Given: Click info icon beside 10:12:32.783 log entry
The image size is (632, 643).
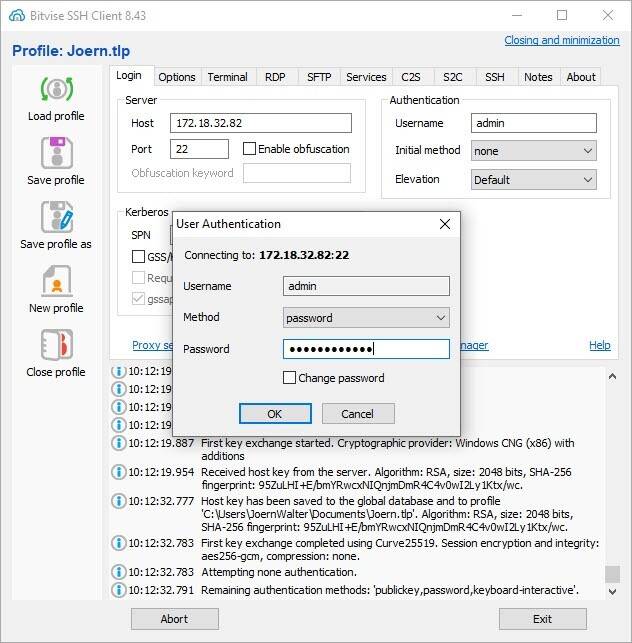Looking at the screenshot, I should click(x=119, y=542).
